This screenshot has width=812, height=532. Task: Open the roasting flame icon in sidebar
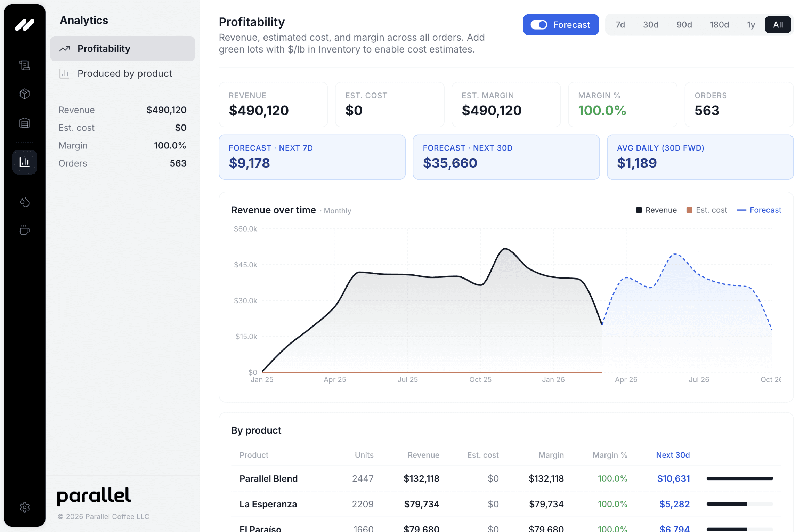pyautogui.click(x=24, y=202)
